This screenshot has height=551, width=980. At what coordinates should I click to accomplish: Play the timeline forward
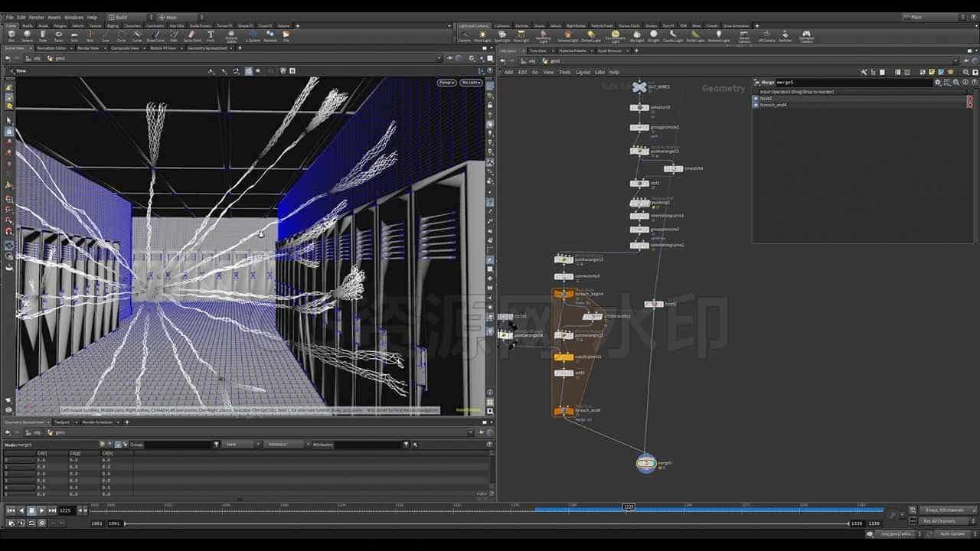(41, 510)
